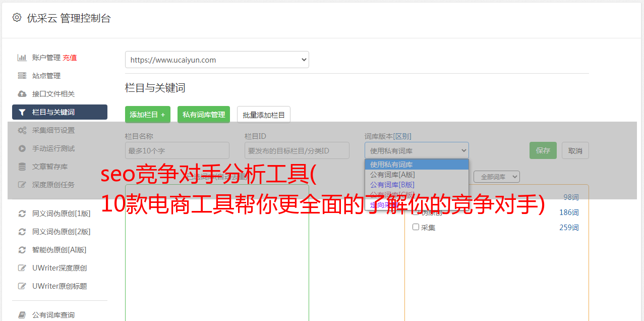Tick the 采集 checkbox
The height and width of the screenshot is (321, 644).
tap(416, 227)
